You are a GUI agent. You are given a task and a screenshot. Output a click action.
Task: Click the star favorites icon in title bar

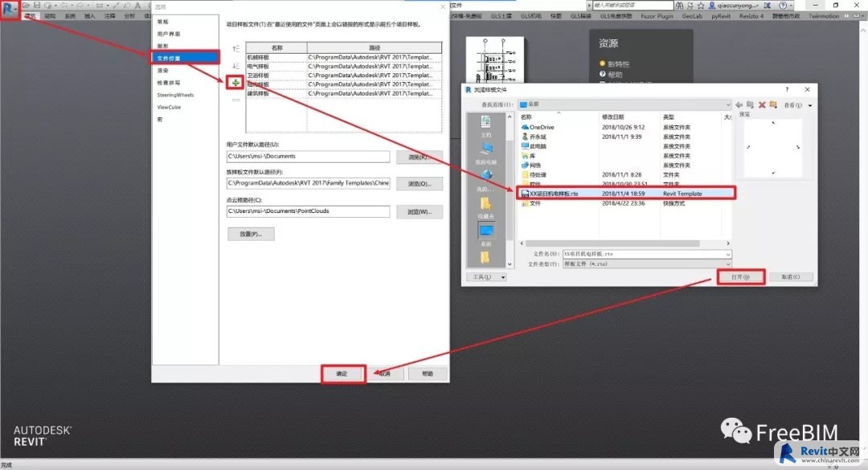(701, 5)
